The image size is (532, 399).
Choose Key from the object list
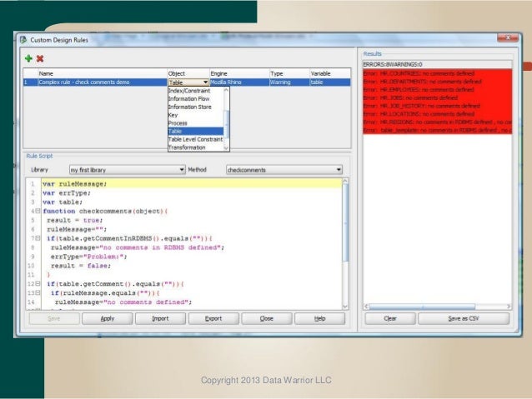click(x=196, y=115)
